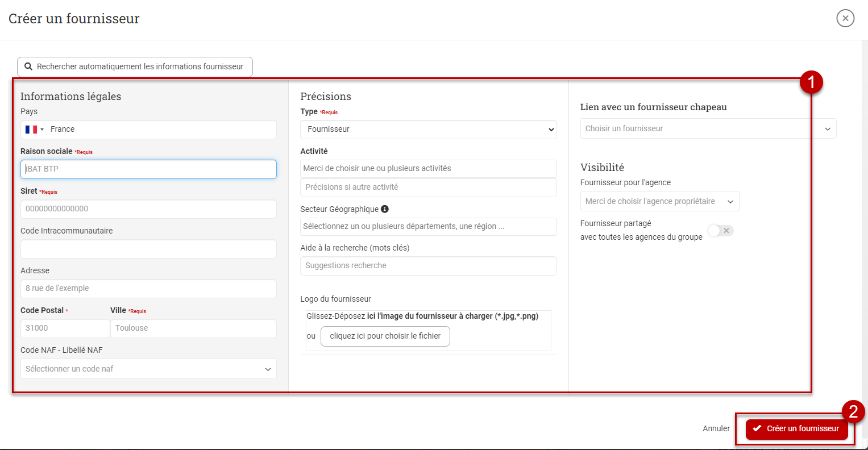Click the info icon beside Secteur Géographique
This screenshot has height=450, width=868.
pos(385,209)
